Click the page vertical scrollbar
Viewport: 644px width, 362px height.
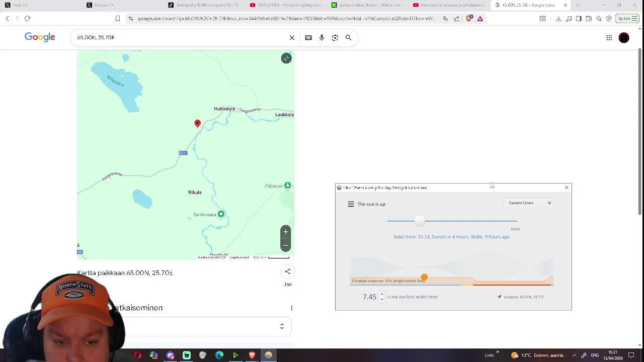coord(640,132)
